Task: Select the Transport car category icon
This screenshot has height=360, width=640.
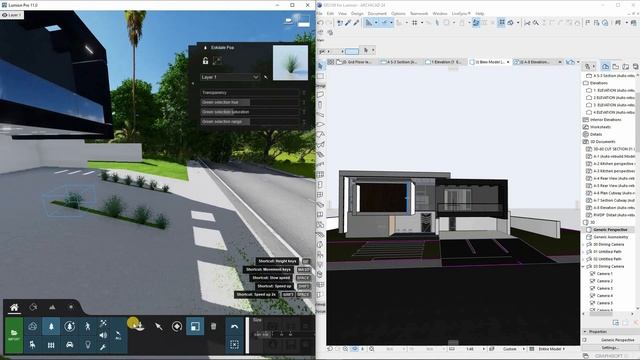Action: point(69,345)
